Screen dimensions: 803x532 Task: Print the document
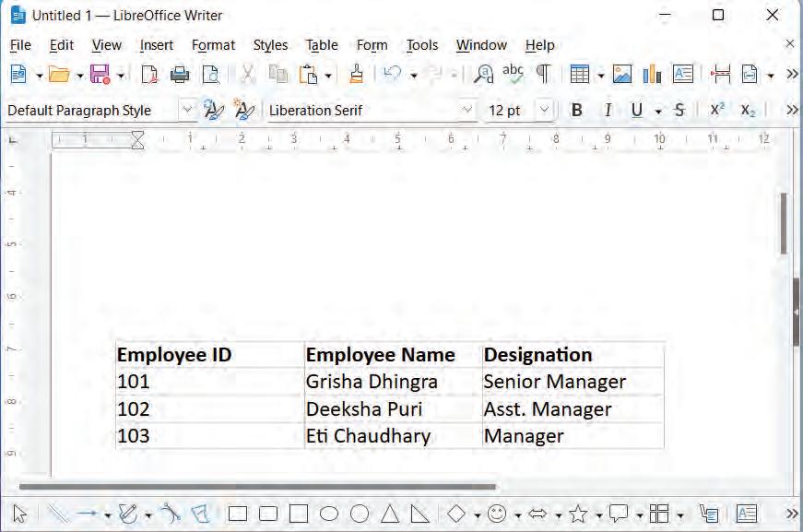180,75
